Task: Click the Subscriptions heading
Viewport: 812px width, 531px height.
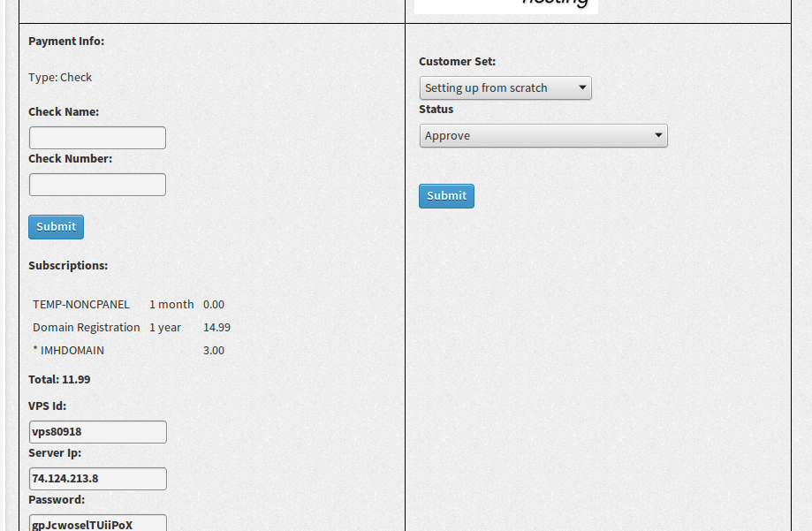Action: [x=68, y=265]
